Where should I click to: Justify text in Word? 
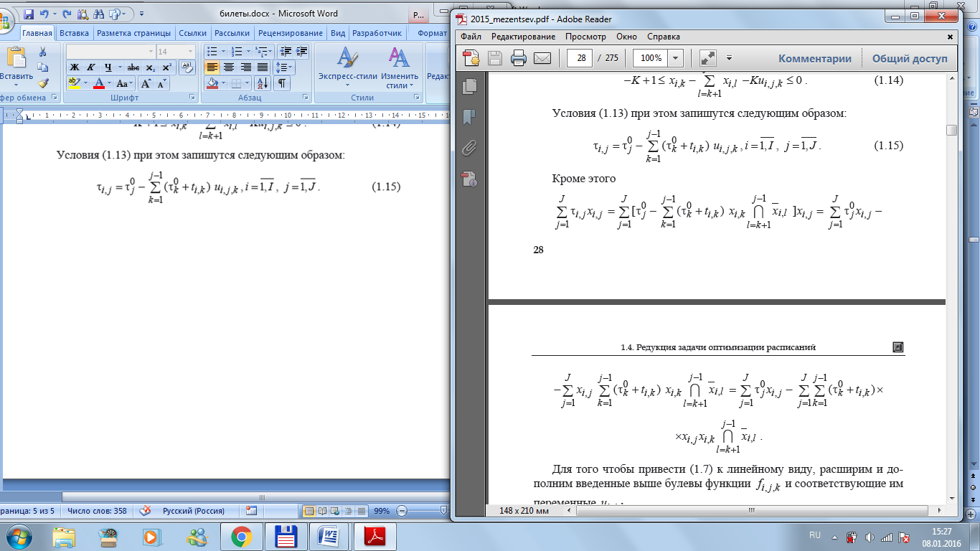(263, 67)
